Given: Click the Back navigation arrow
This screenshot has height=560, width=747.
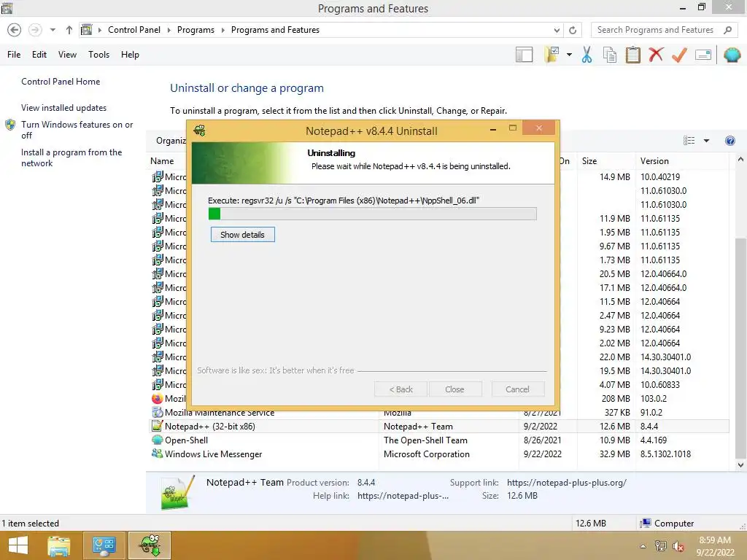Looking at the screenshot, I should pos(15,30).
